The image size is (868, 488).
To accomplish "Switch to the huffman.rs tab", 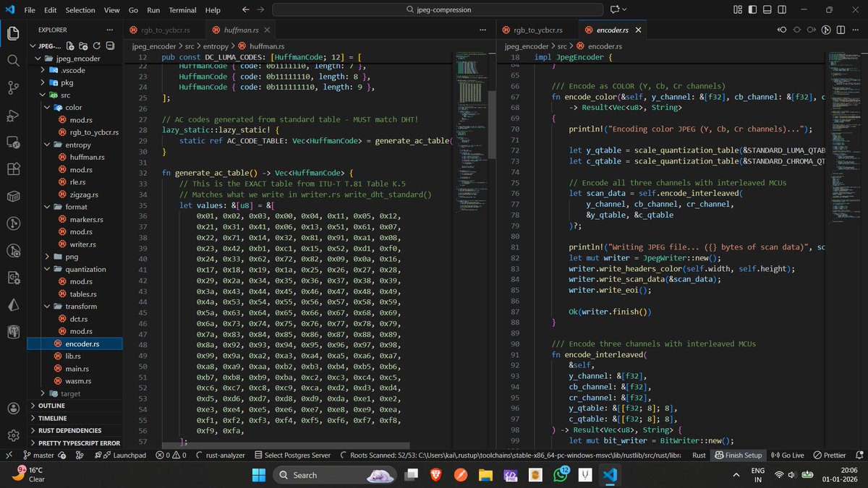I will [239, 30].
